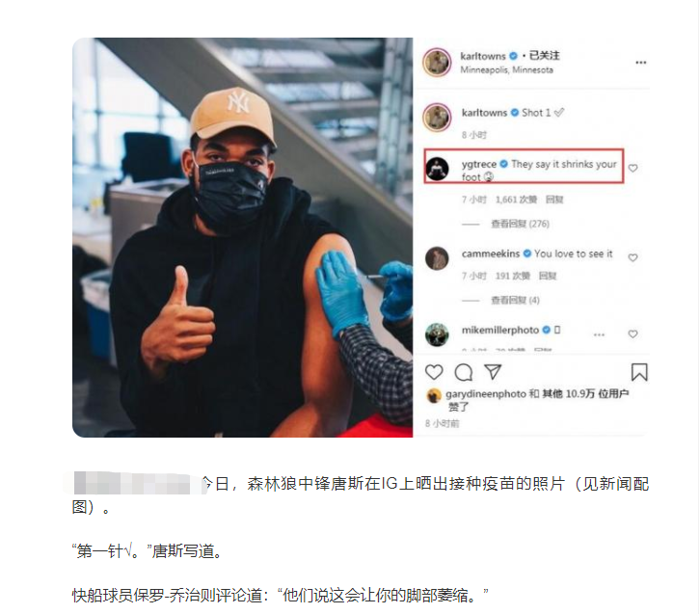Like the mikemillerphoto comment heart
700x614 pixels.
[x=633, y=334]
